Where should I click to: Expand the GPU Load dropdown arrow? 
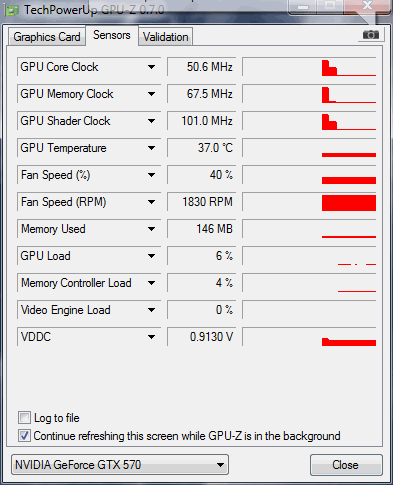tap(152, 256)
